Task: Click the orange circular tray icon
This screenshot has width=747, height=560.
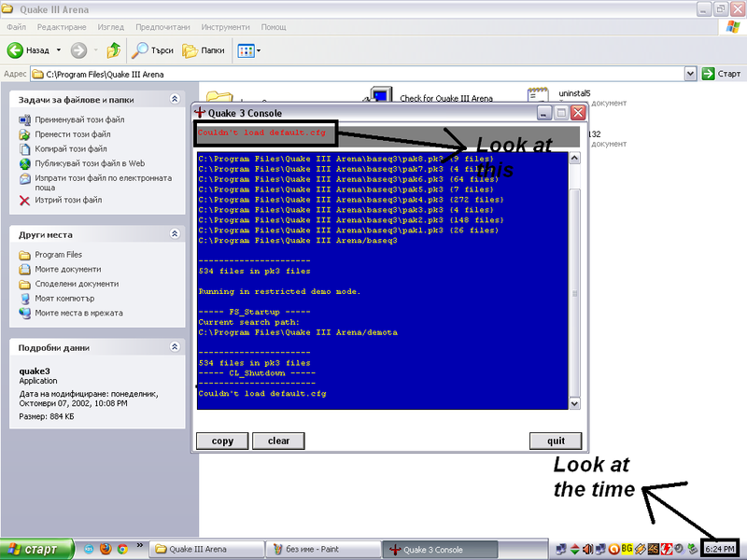Action: 614,550
